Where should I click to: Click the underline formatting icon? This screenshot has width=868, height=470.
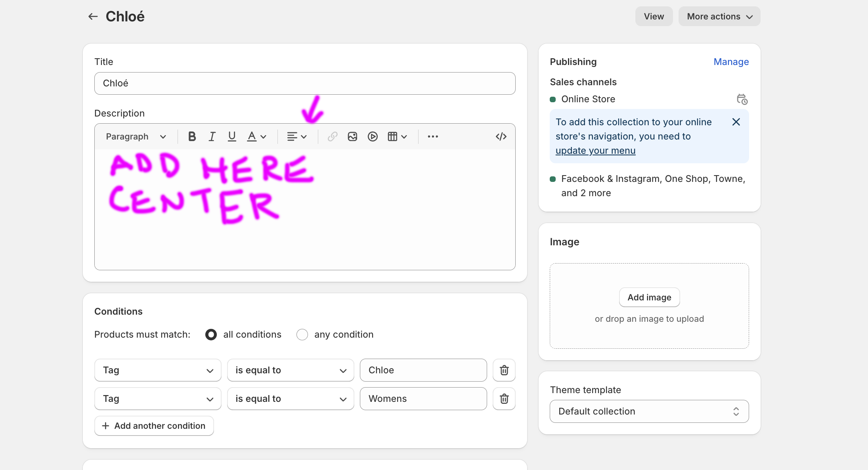(x=232, y=137)
